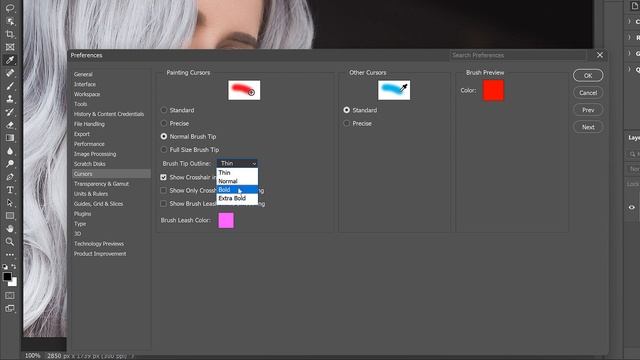Open Tools preferences category
640x360 pixels.
click(x=80, y=104)
